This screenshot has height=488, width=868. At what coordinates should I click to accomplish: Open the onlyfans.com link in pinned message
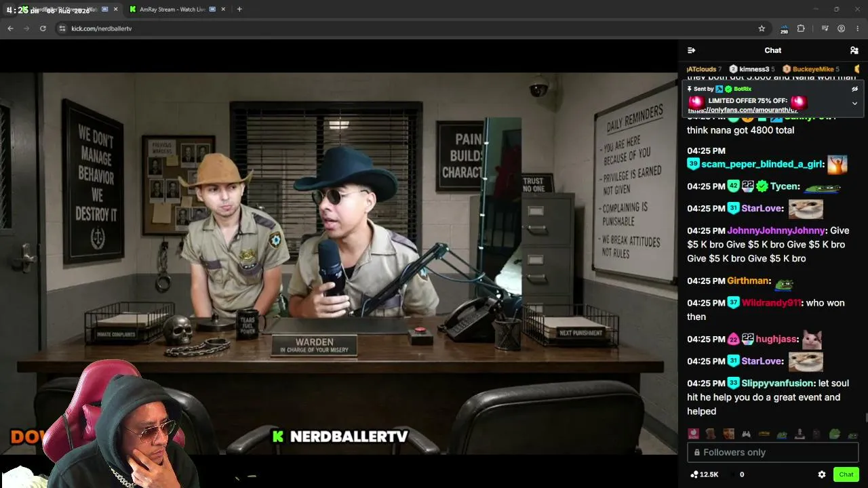tap(743, 110)
